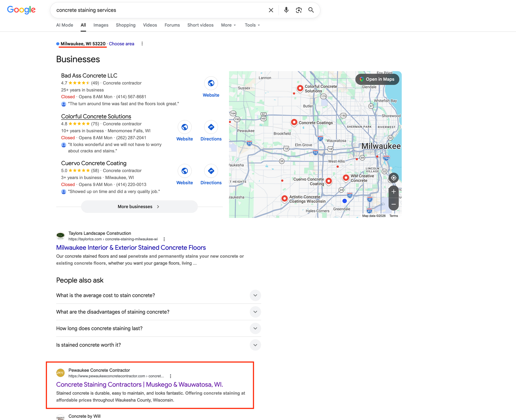
Task: Open Milwaukee Interior & Exterior Stained Concrete Floors
Action: 131,248
